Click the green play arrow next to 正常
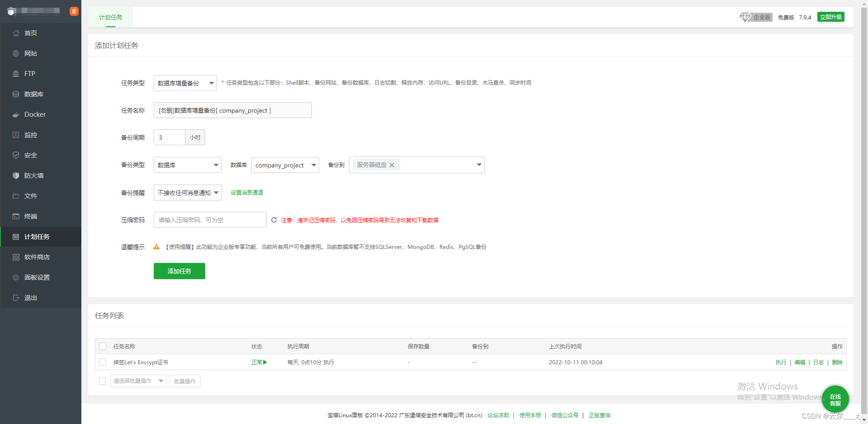868x424 pixels. (x=265, y=362)
